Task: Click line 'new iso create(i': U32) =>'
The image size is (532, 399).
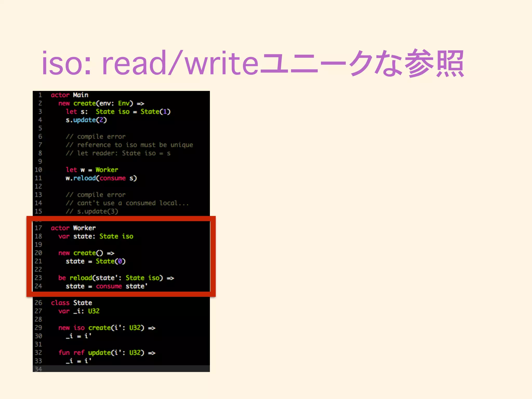Action: (107, 328)
